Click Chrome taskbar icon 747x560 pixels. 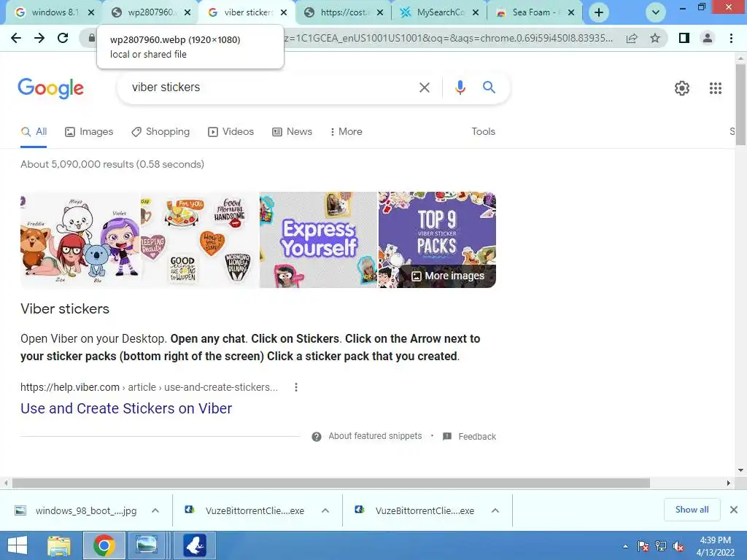[x=104, y=545]
